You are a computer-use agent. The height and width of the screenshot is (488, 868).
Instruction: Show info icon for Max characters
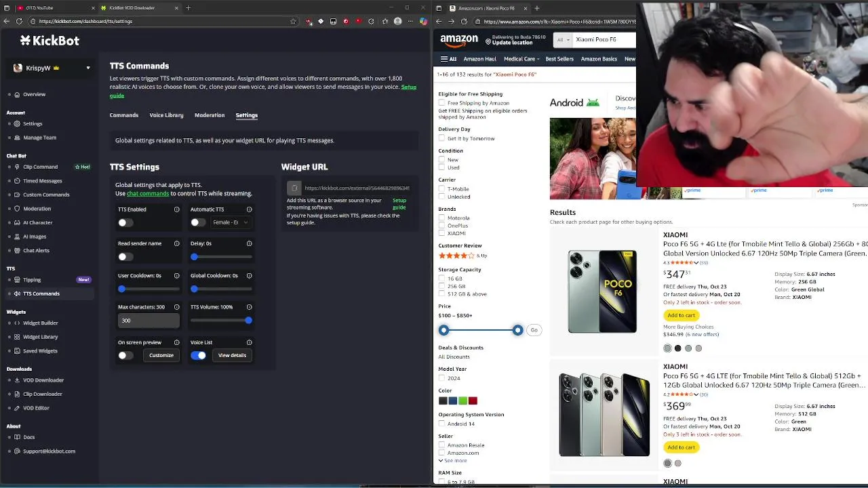[x=177, y=307]
